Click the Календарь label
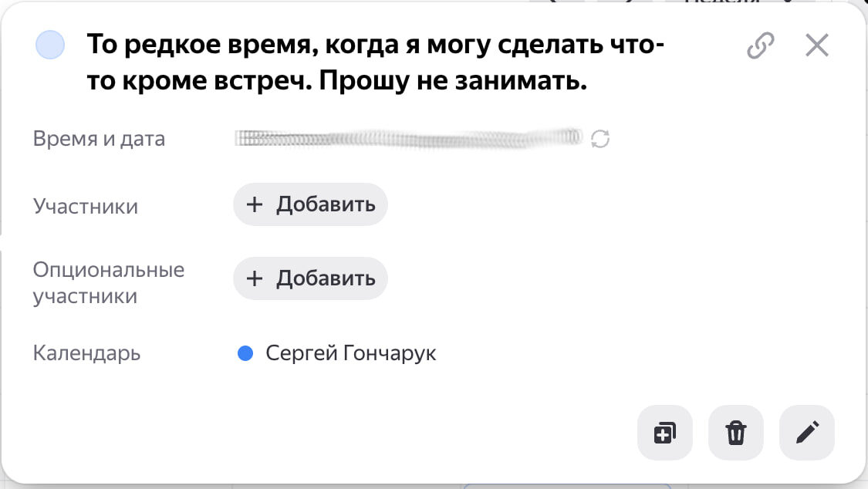 tap(87, 353)
